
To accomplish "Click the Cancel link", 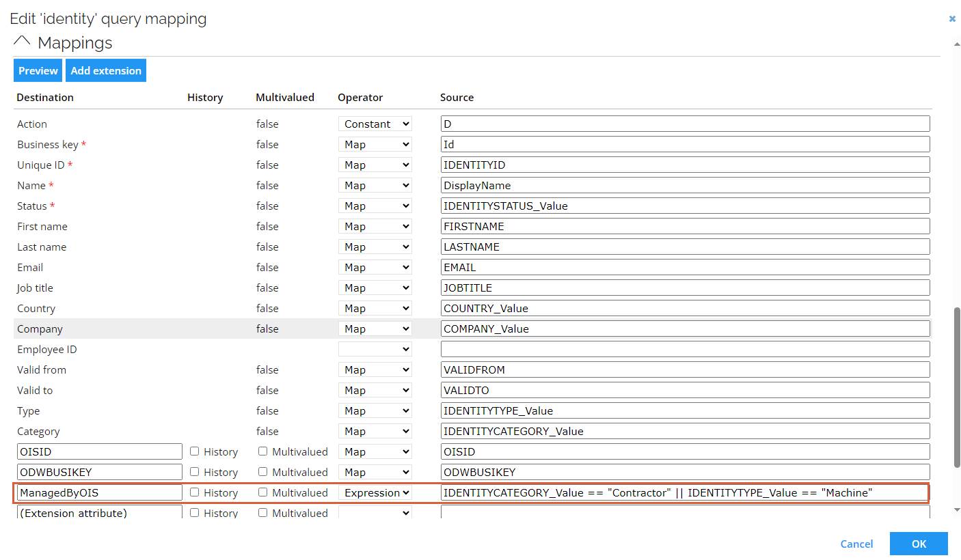I will point(856,544).
